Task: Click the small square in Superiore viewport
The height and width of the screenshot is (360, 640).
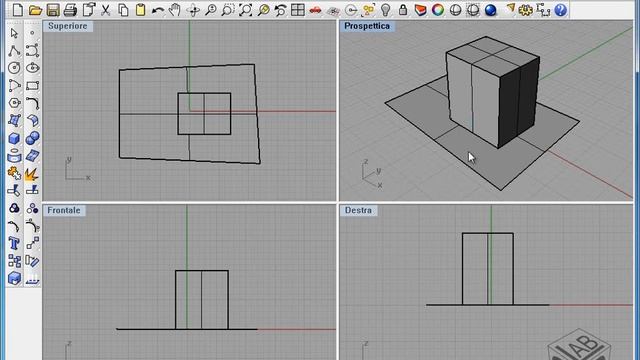Action: (x=204, y=114)
